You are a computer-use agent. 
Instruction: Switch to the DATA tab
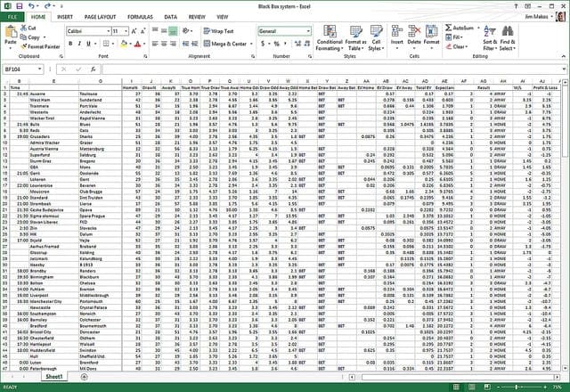coord(170,17)
